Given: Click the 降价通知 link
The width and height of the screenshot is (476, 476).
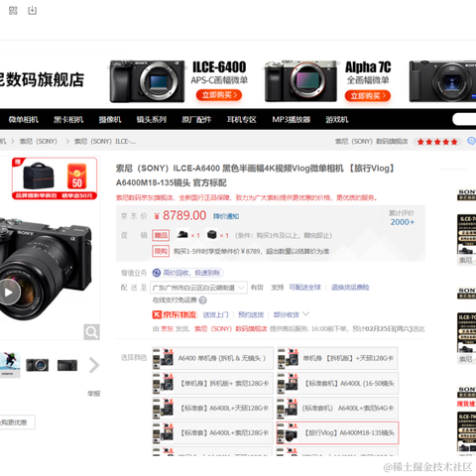Looking at the screenshot, I should coord(226,216).
